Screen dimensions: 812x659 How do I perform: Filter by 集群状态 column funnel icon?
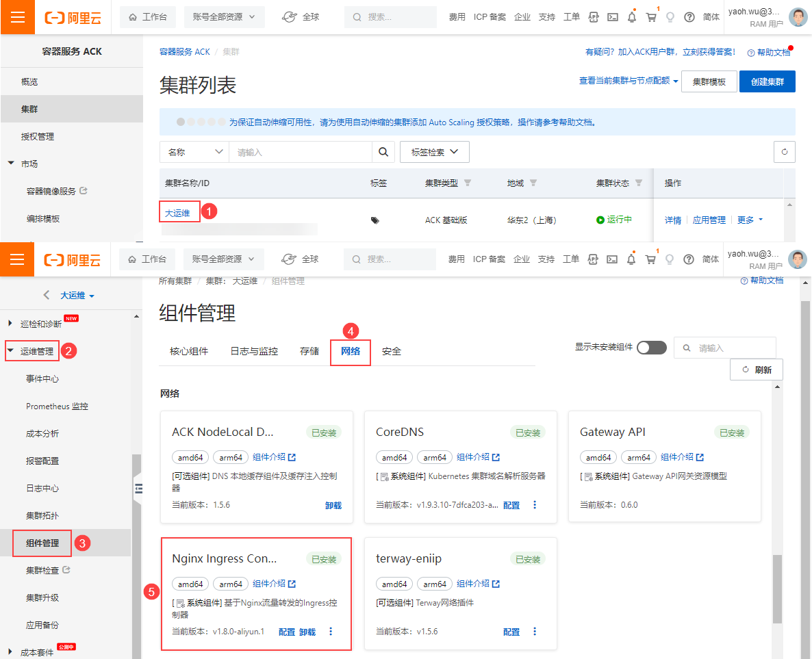coord(639,183)
